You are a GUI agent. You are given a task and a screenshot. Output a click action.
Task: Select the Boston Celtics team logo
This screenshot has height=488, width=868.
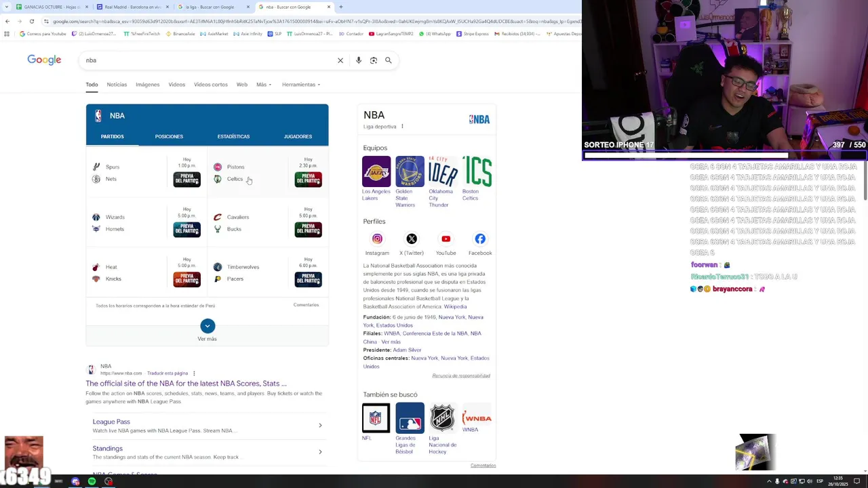[477, 171]
